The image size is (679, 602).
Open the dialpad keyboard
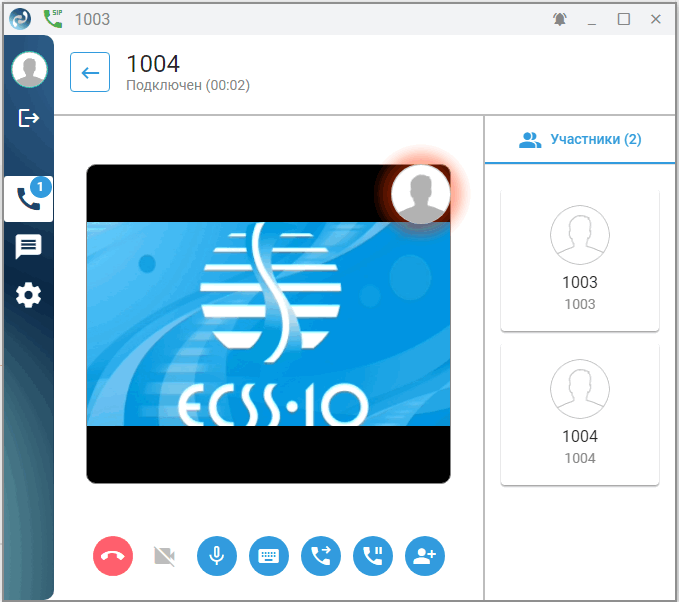[268, 556]
